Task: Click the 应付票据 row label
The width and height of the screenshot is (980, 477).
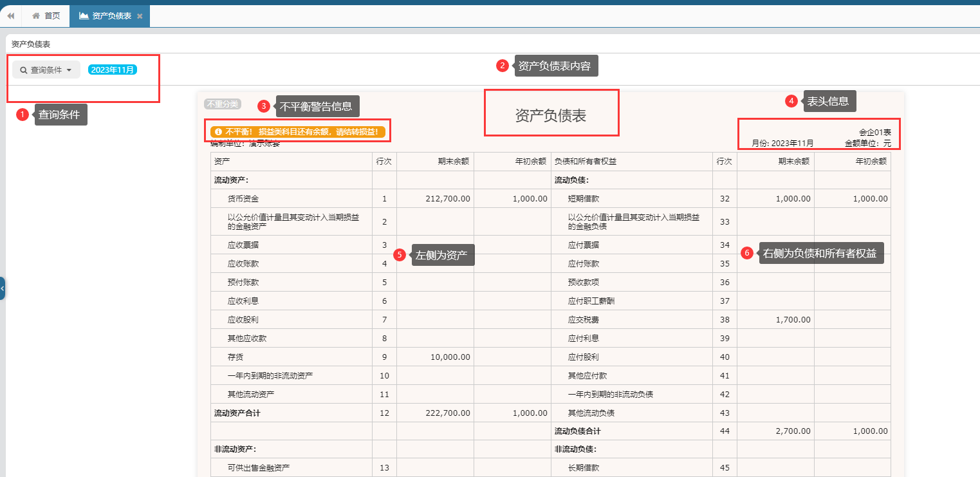Action: coord(584,245)
